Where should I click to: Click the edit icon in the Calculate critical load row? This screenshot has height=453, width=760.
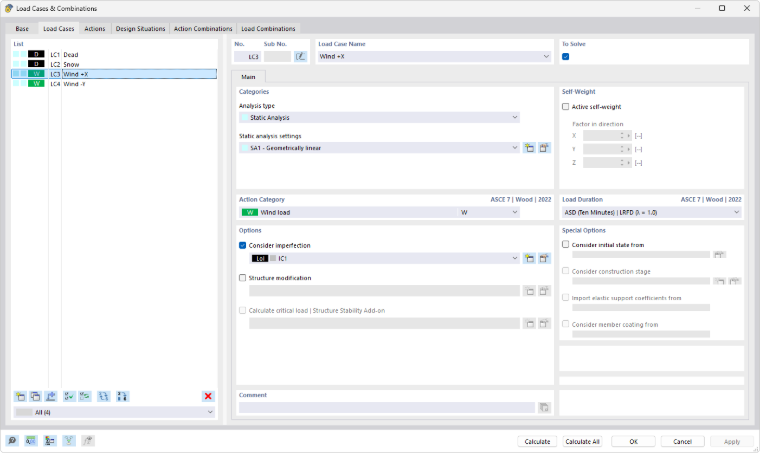(x=544, y=323)
